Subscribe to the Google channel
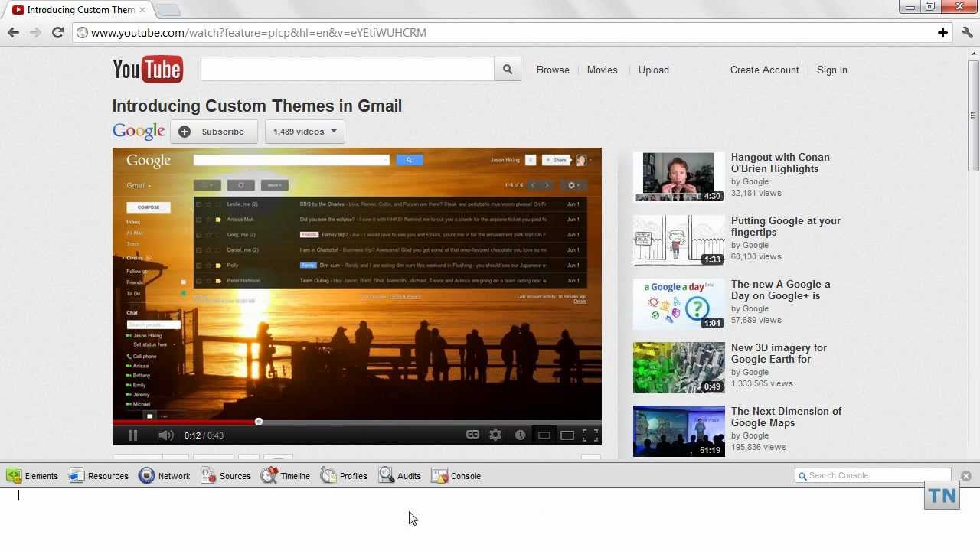The width and height of the screenshot is (980, 551). [x=214, y=132]
